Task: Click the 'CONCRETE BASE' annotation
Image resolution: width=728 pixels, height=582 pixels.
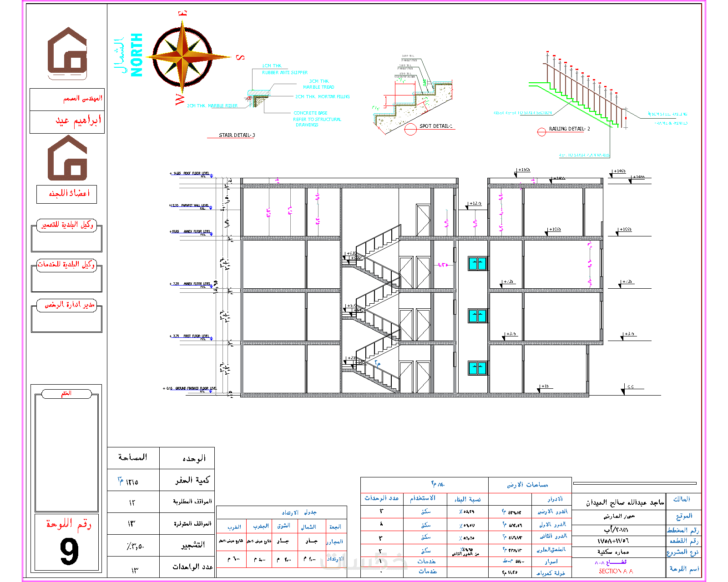Action: point(311,113)
